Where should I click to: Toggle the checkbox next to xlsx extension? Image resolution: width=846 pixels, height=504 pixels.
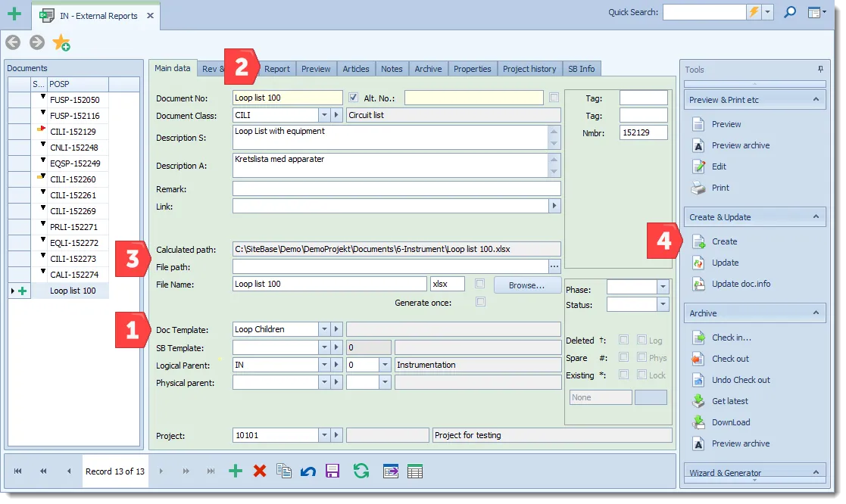479,284
